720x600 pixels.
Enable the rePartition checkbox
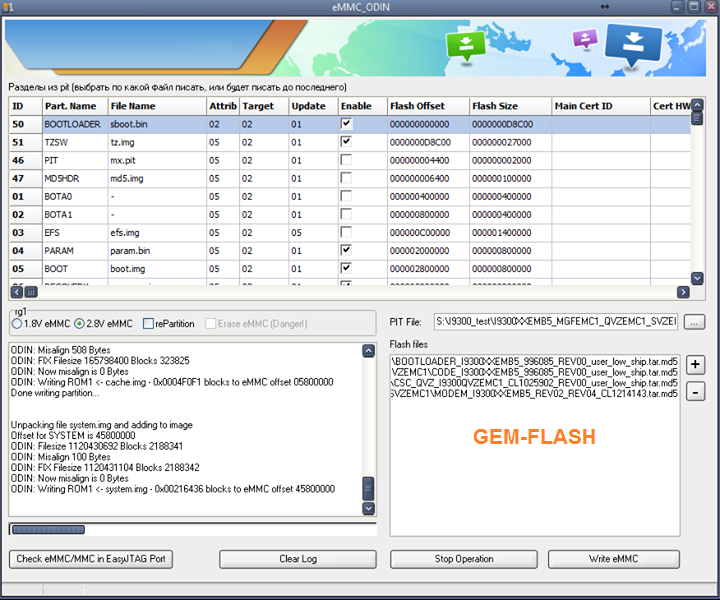click(148, 324)
